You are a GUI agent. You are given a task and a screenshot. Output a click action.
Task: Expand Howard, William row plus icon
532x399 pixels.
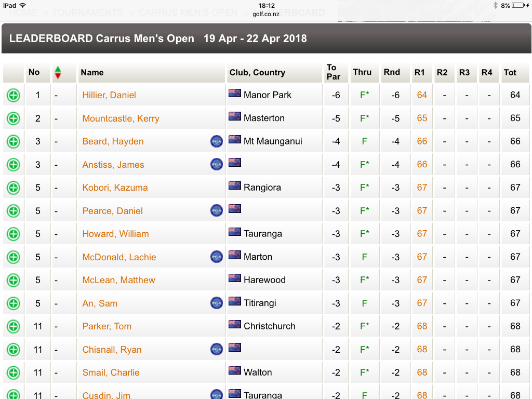point(14,234)
